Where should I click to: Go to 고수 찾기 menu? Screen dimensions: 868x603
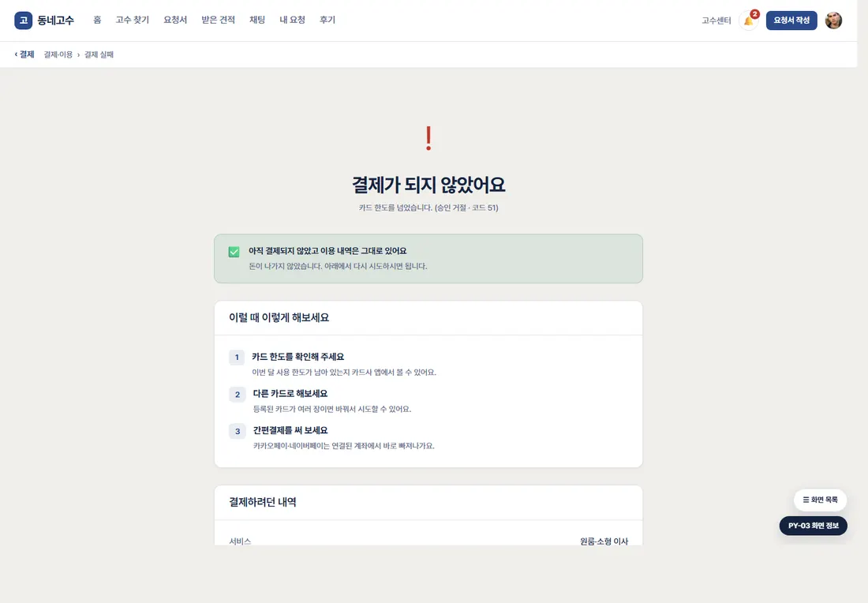[133, 20]
